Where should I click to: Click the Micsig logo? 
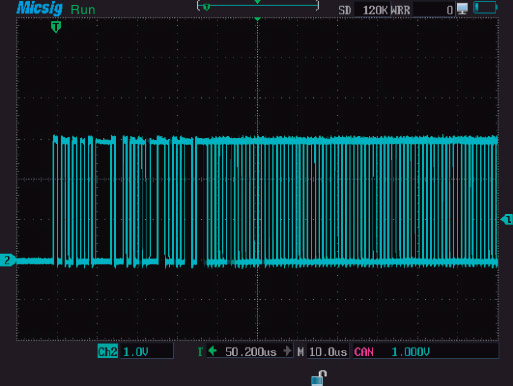(x=39, y=8)
